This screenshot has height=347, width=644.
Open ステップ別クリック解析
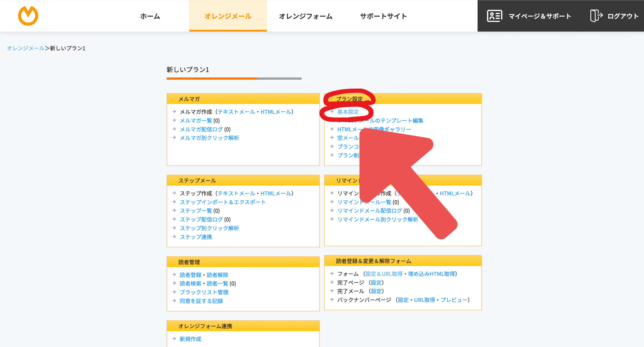[209, 228]
